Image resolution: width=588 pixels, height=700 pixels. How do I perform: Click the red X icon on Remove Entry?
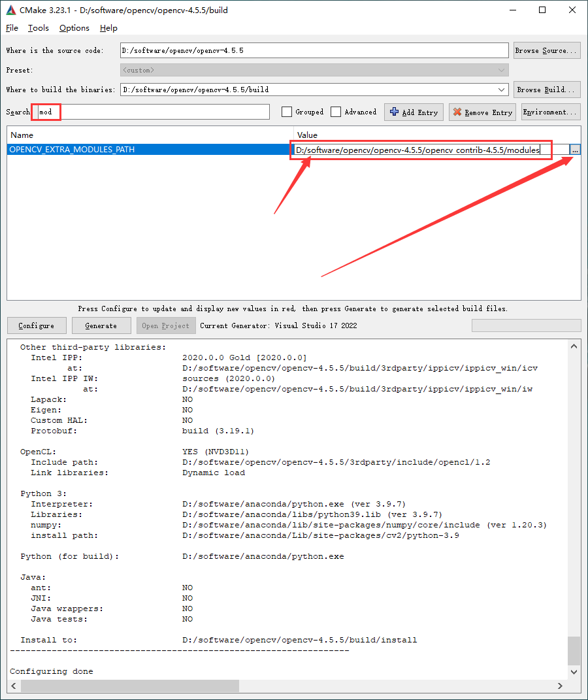pyautogui.click(x=457, y=112)
